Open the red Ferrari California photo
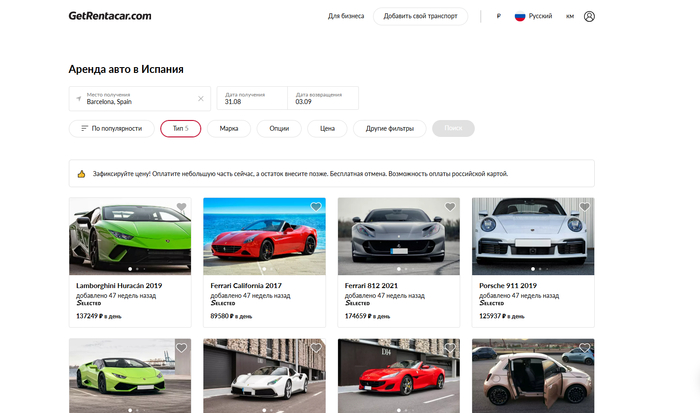 (264, 236)
